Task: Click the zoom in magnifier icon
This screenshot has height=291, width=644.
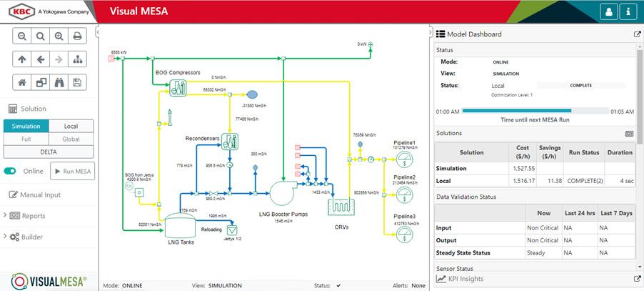Action: [x=59, y=36]
